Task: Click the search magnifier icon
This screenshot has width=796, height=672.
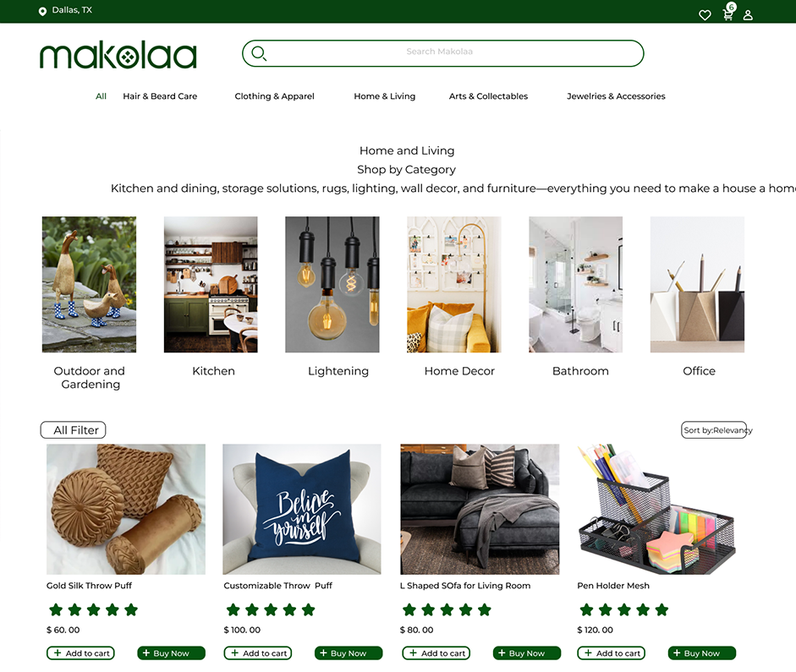Action: (x=259, y=53)
